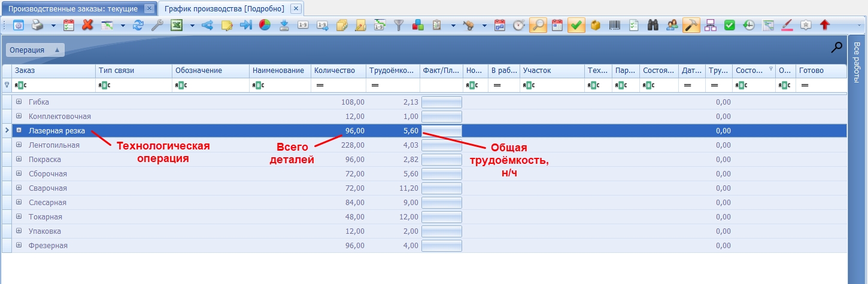The image size is (868, 284).
Task: Click the calendar checklist icon near printer
Action: tap(68, 25)
